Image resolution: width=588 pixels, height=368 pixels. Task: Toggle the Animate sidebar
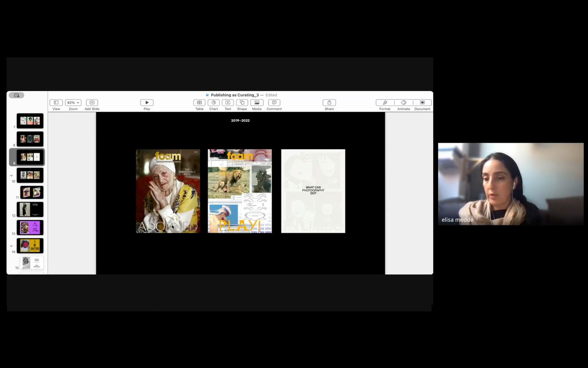point(404,103)
